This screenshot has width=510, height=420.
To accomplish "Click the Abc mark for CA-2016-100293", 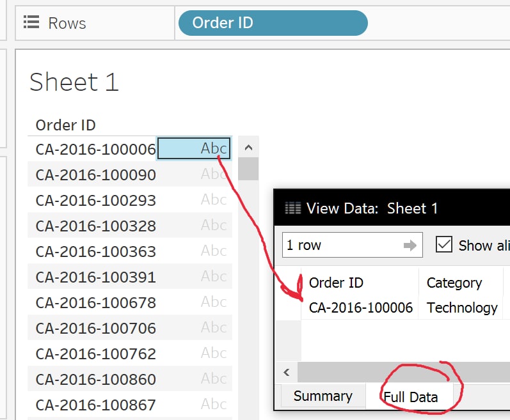I will point(213,199).
